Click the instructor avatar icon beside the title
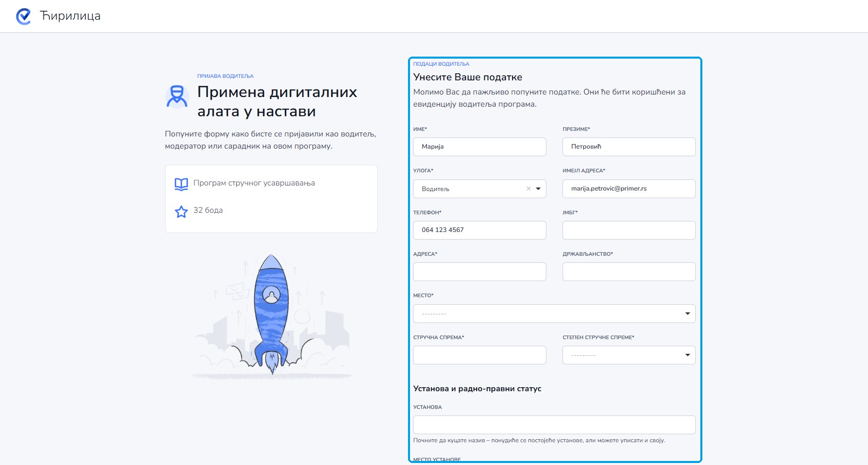The image size is (868, 465). pos(177,96)
